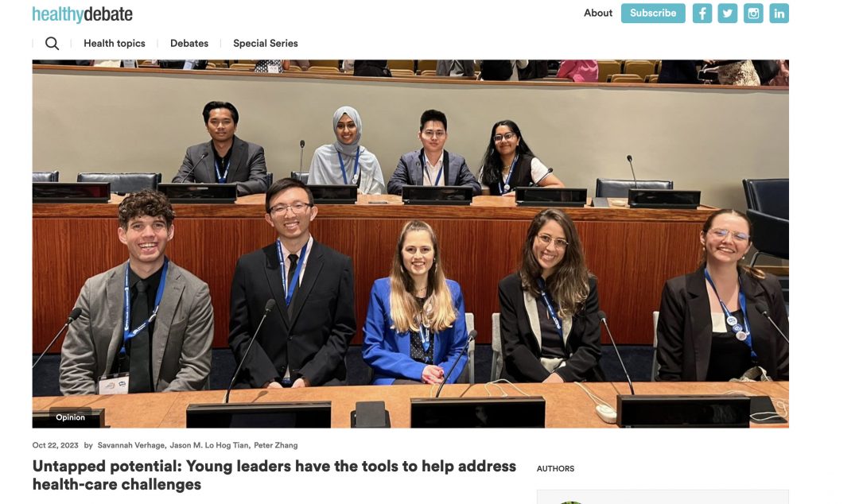Open the search magnifier icon

[52, 43]
